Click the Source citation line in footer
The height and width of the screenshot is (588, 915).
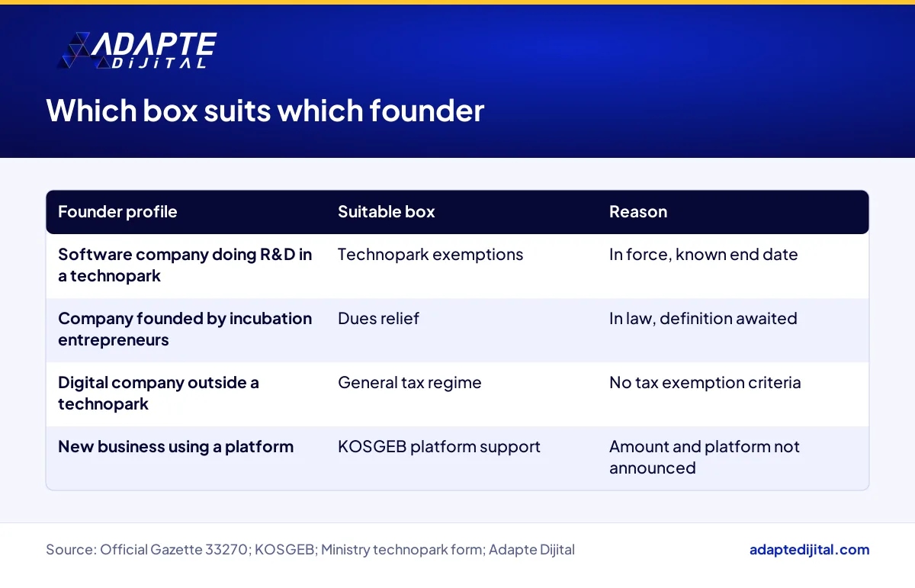pos(310,549)
